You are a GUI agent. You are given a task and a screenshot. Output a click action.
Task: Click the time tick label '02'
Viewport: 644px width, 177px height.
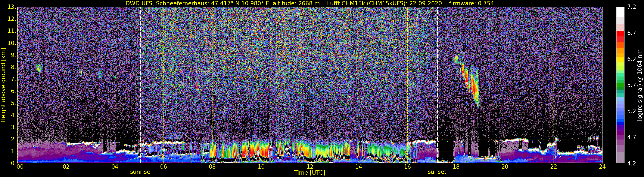[66, 167]
